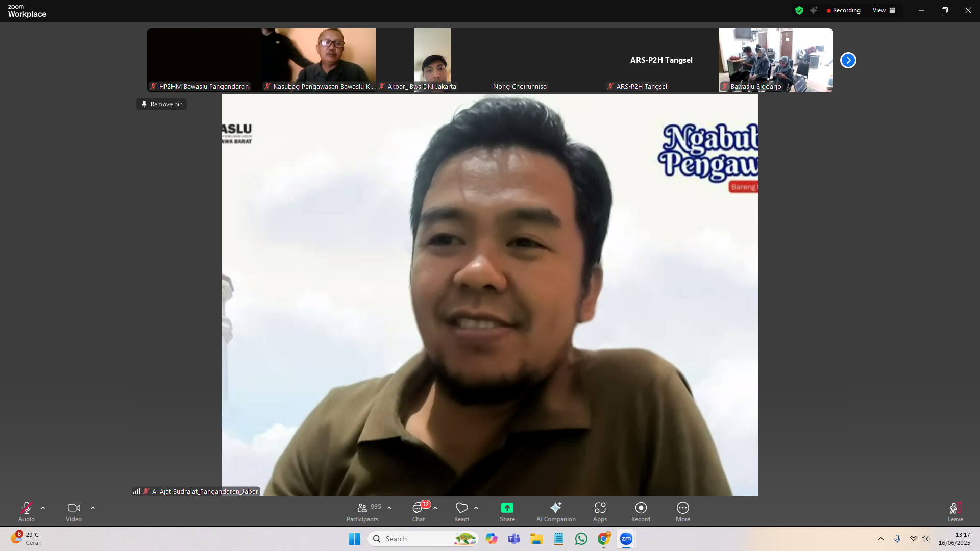The width and height of the screenshot is (980, 551).
Task: Open the Chat panel icon
Action: tap(418, 508)
